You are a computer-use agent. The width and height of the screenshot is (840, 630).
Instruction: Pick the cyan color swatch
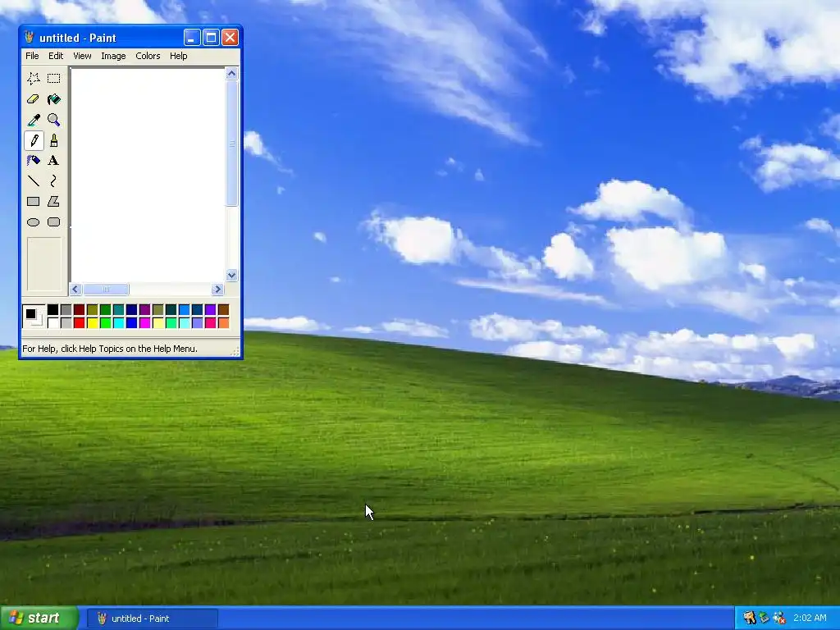(118, 322)
